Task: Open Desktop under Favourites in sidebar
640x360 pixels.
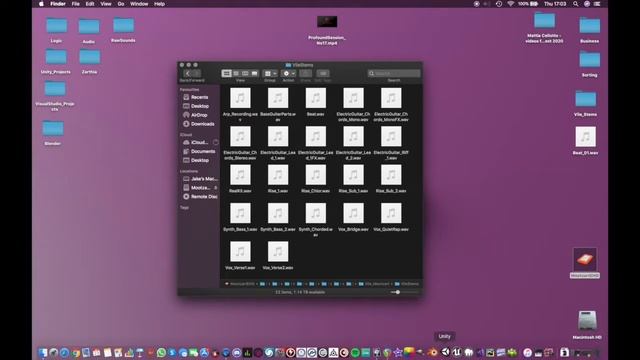Action: (199, 106)
